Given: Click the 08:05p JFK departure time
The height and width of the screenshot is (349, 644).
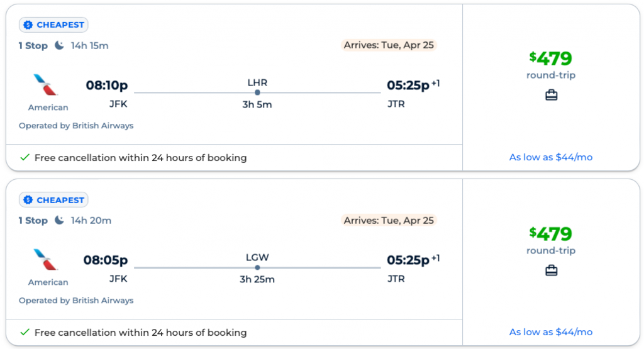Looking at the screenshot, I should pyautogui.click(x=106, y=260).
